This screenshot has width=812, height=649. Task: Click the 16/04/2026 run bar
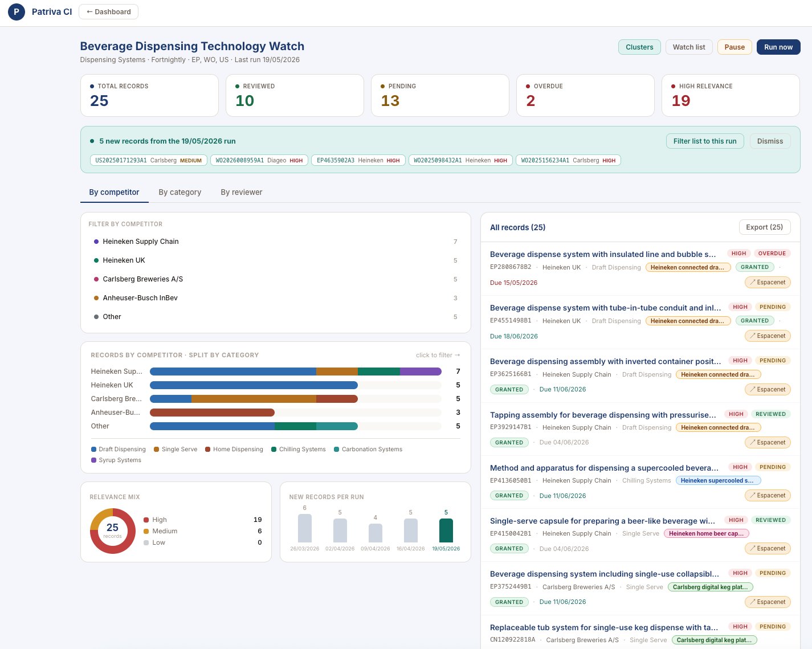pos(411,530)
